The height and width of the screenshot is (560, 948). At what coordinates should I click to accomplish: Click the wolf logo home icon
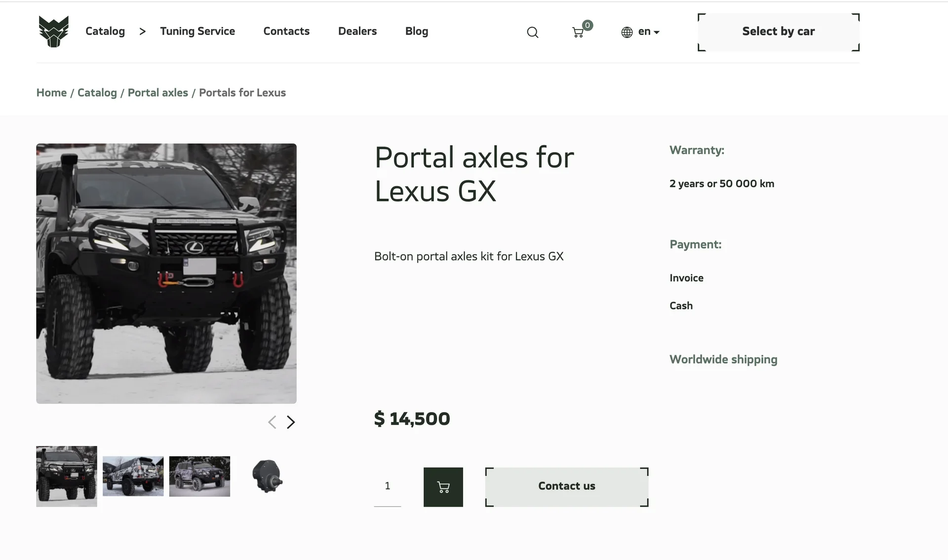53,32
